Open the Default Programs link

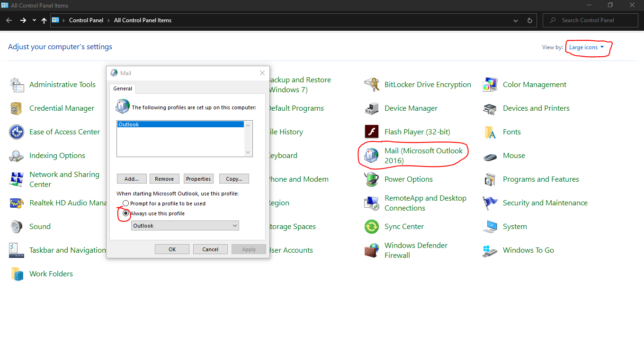pos(297,108)
